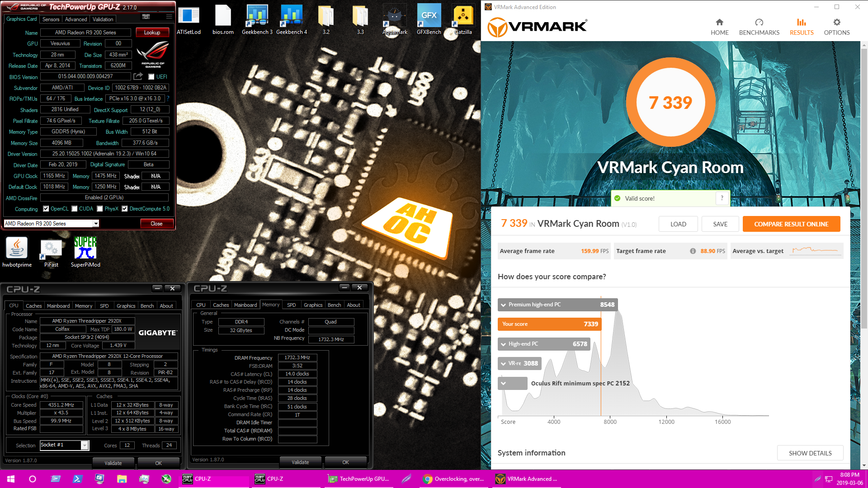Click Validate in left CPU-Z window

[113, 463]
